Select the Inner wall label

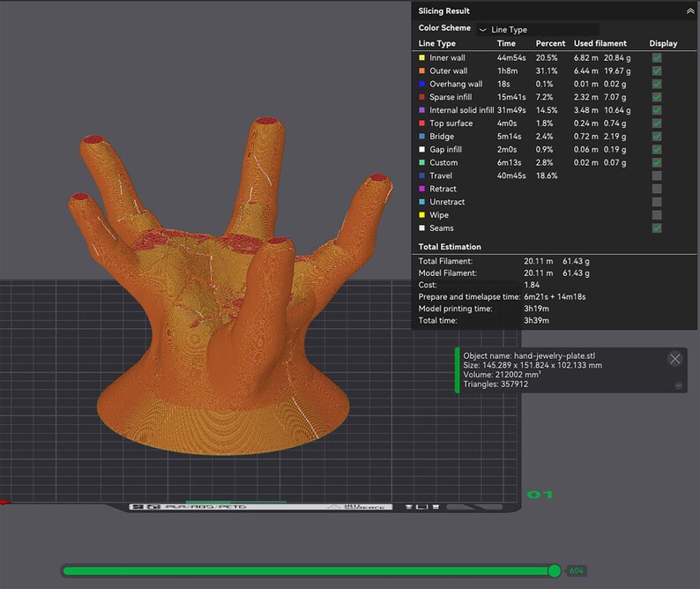click(x=447, y=57)
